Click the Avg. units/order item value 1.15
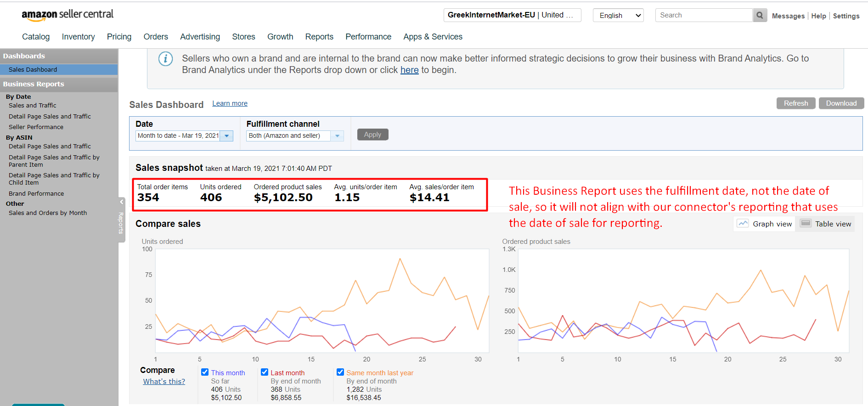The width and height of the screenshot is (868, 406). 347,197
